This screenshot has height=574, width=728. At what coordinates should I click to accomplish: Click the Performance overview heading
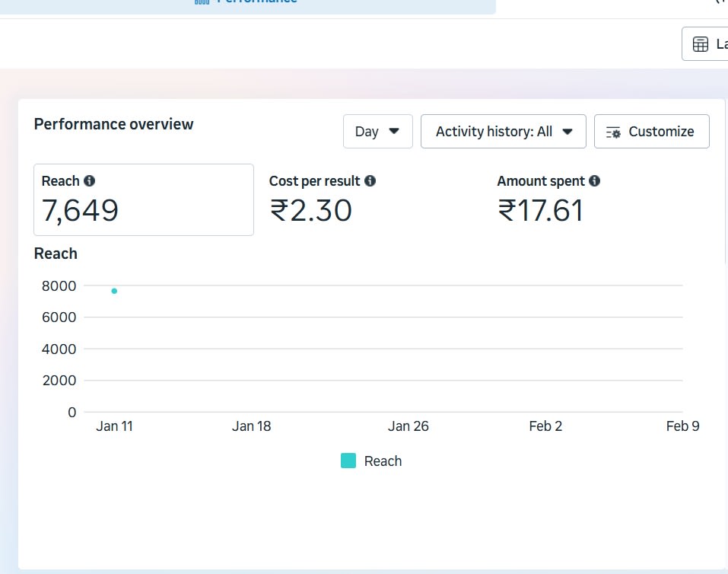coord(114,124)
